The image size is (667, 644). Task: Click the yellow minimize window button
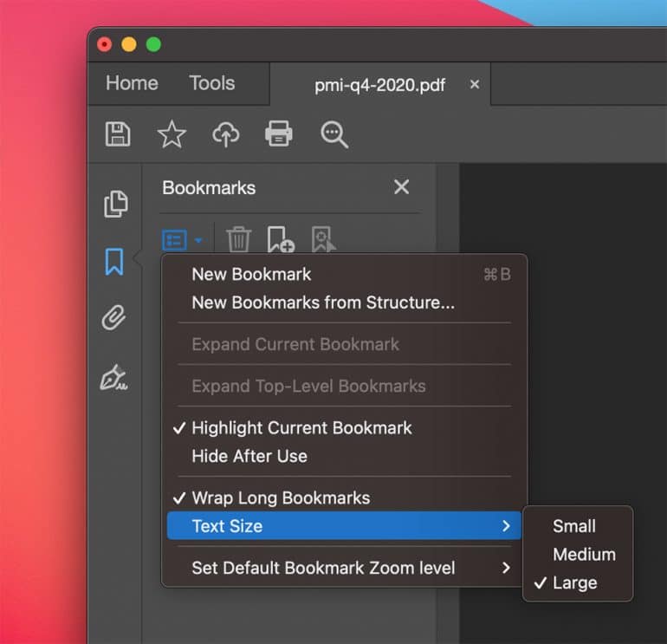click(129, 44)
